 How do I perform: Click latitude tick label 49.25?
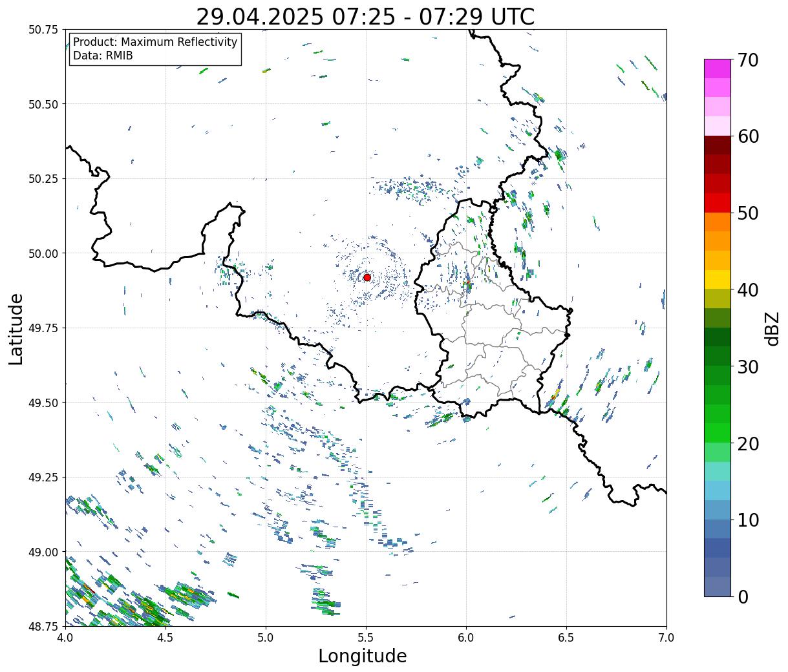pos(43,478)
